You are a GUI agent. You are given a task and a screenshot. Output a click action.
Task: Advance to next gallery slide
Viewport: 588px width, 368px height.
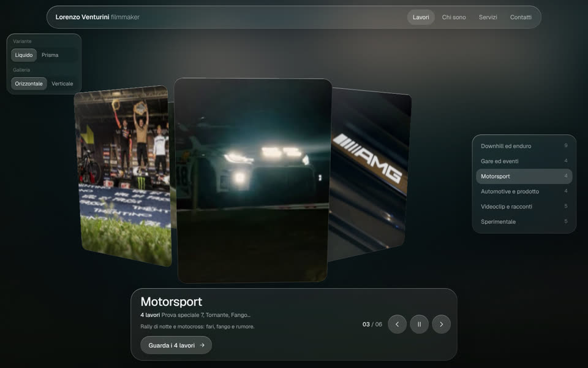click(x=442, y=324)
